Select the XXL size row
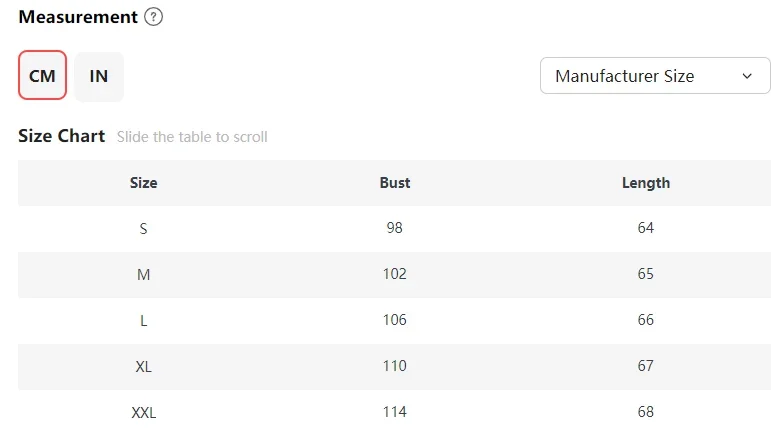This screenshot has height=428, width=771. coord(144,412)
